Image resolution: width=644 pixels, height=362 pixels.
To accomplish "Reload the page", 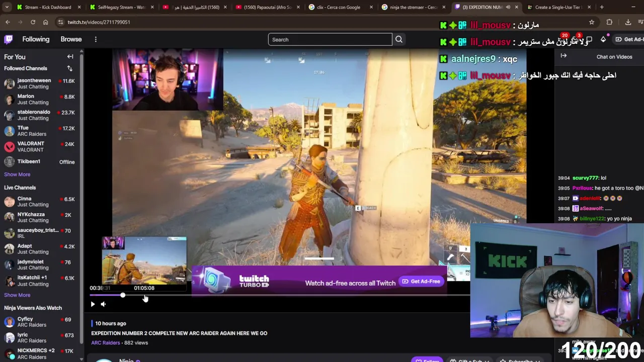I will 33,22.
